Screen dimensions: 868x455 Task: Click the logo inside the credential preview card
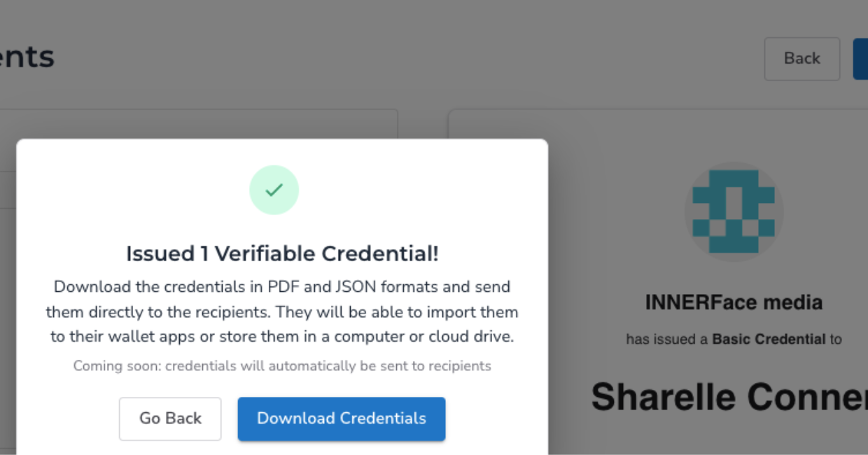734,211
